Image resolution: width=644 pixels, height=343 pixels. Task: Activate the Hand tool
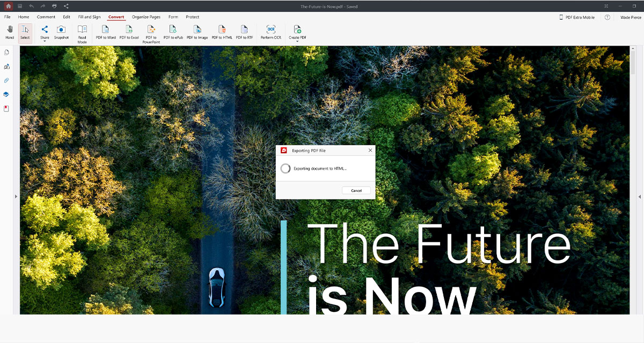(x=10, y=29)
